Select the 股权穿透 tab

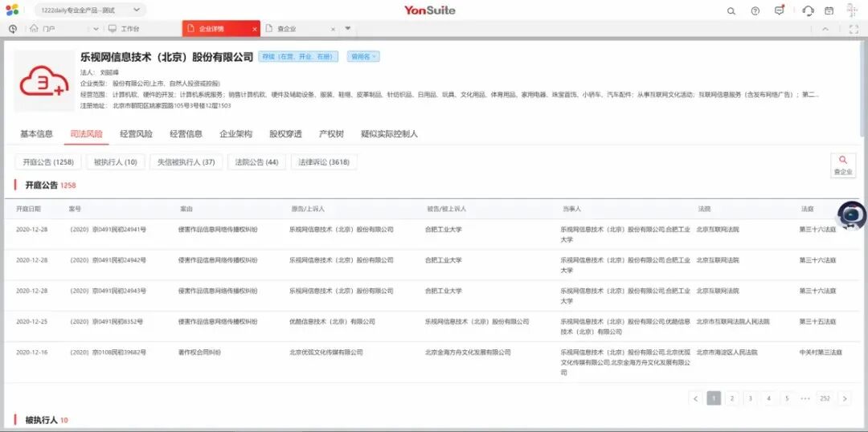(x=285, y=134)
